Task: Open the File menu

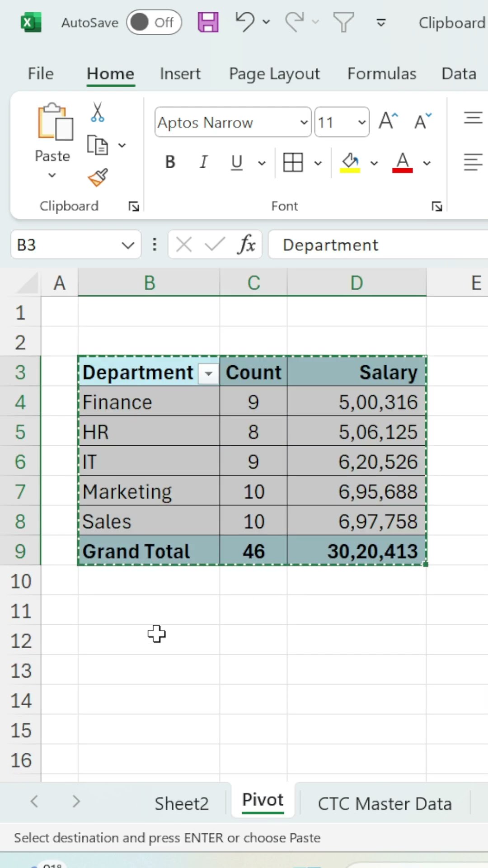Action: tap(41, 73)
